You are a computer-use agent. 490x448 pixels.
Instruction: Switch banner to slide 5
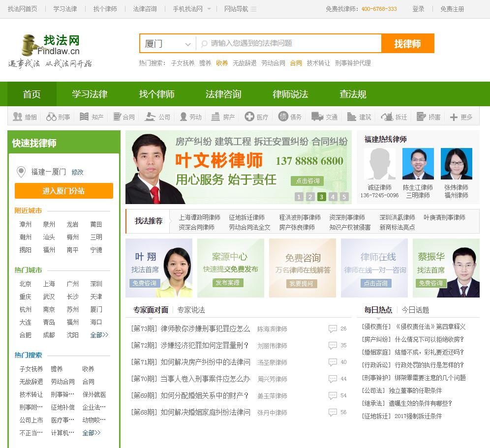[344, 197]
